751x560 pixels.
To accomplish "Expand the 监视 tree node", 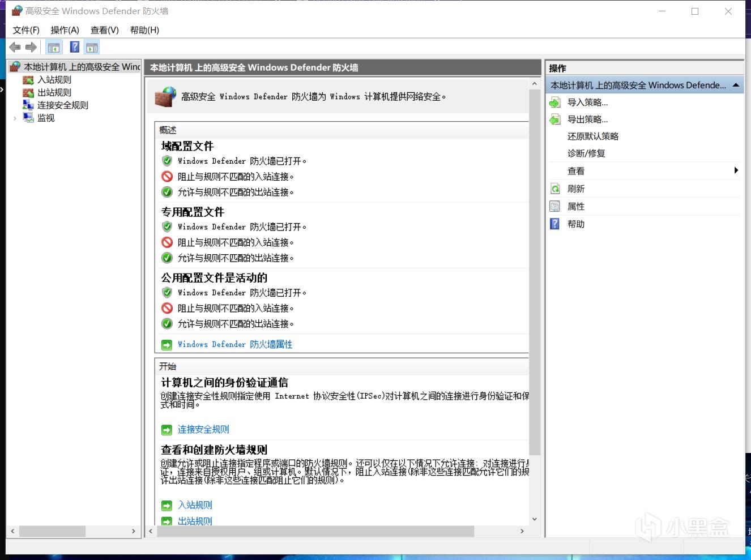I will 15,118.
